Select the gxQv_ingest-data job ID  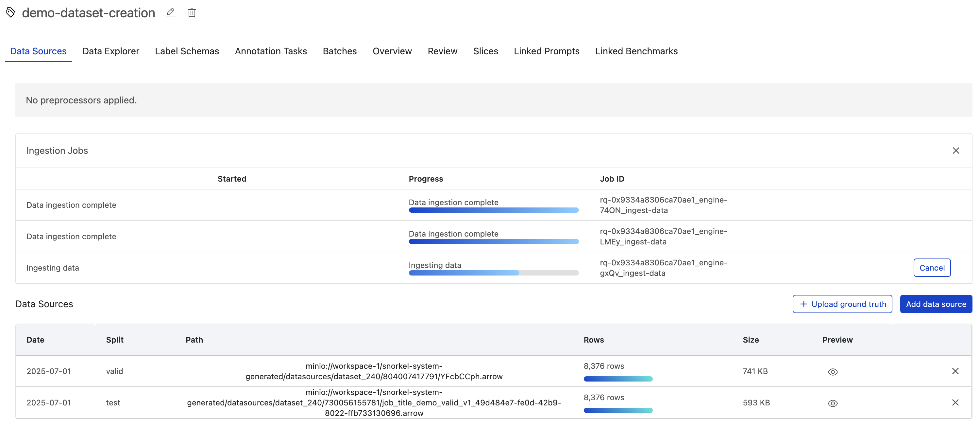[x=663, y=268]
